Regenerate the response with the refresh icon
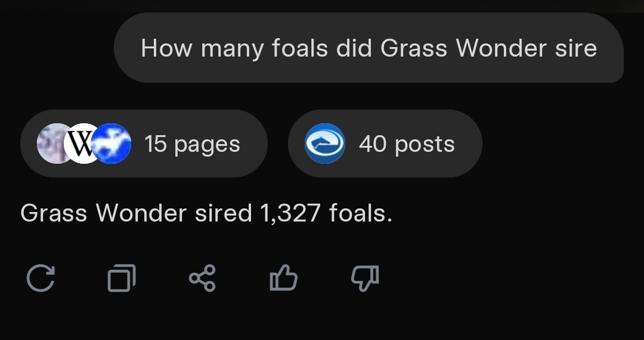 41,278
